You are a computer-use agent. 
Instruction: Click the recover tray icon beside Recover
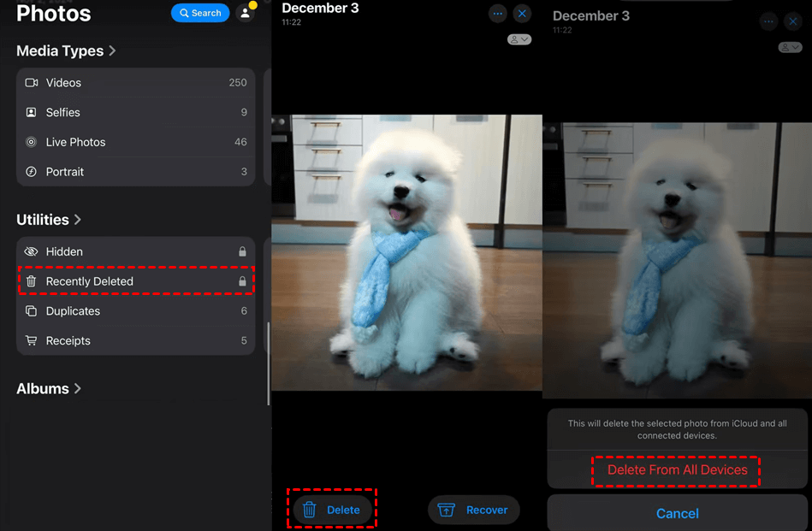click(446, 510)
